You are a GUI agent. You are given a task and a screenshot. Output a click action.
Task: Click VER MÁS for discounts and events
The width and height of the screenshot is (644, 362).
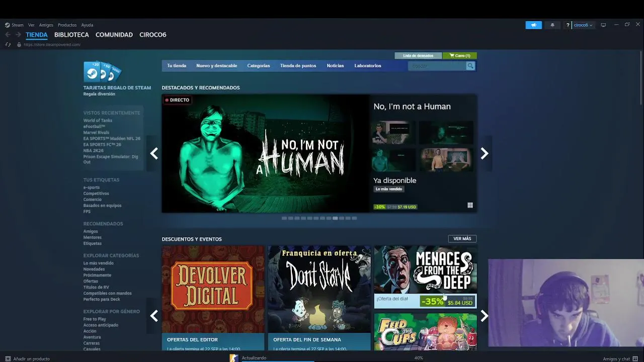point(462,239)
